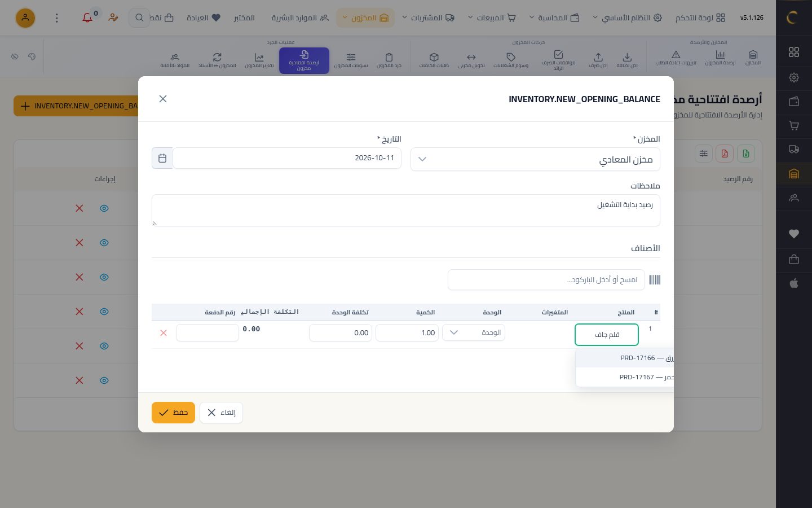
Task: Open the heart icon in sidebar
Action: 794,234
